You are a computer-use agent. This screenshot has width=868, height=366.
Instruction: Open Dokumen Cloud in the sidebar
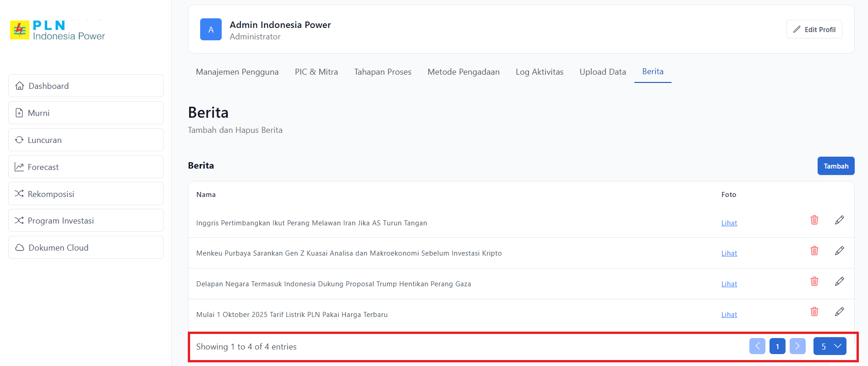[x=86, y=248]
